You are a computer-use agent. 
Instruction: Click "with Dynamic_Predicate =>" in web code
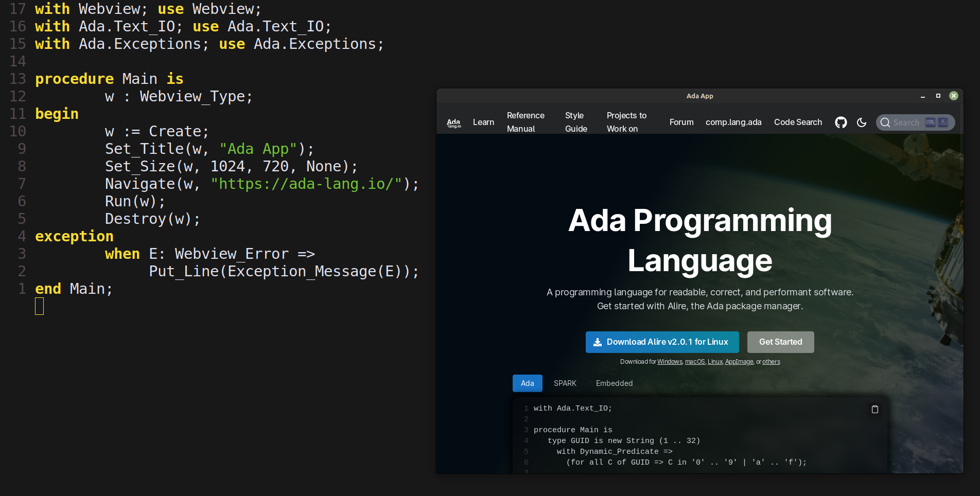click(615, 451)
